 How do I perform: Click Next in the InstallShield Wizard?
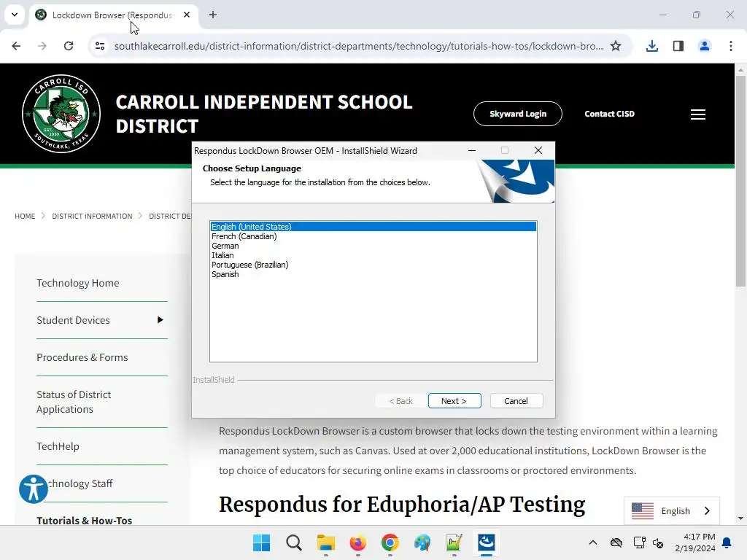454,401
